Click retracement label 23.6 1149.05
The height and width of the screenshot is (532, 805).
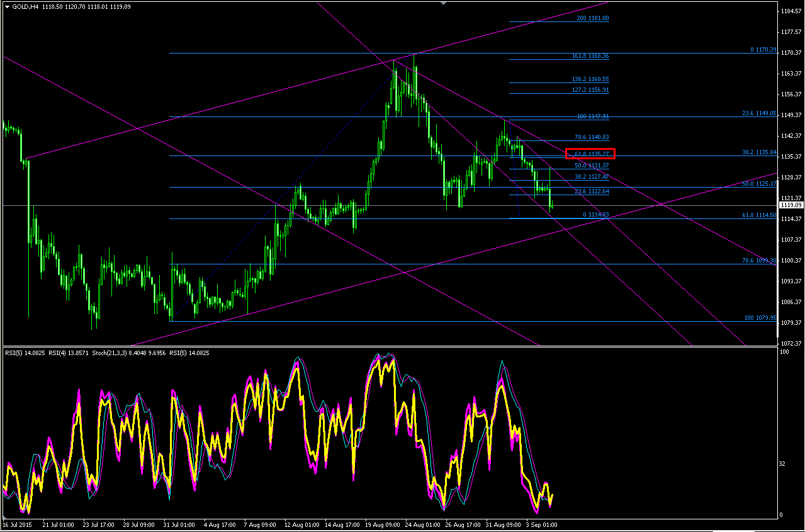click(759, 113)
